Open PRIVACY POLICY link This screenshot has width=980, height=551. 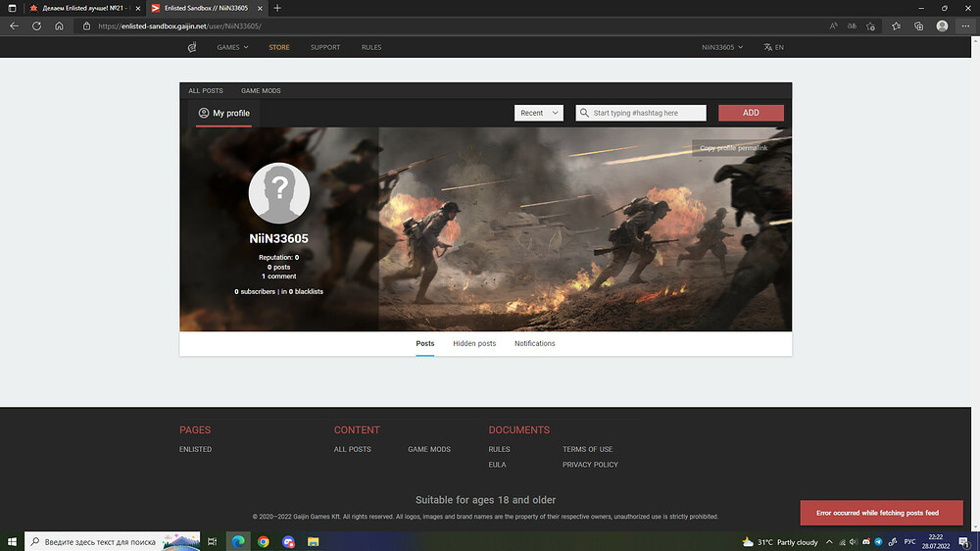[590, 465]
